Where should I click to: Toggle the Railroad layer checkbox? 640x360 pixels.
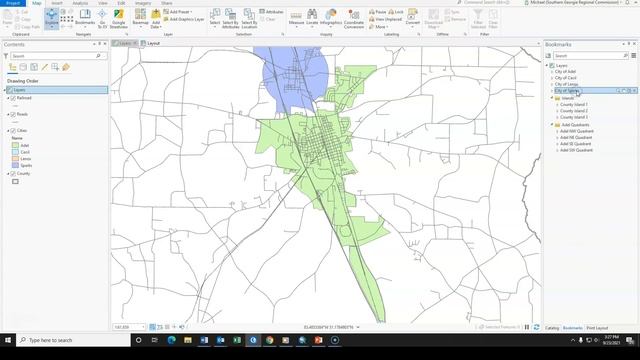tap(13, 98)
